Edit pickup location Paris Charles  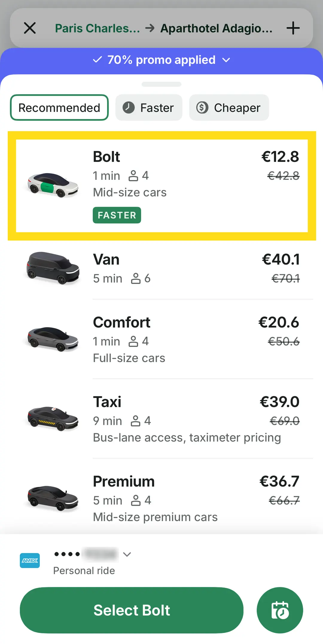[x=97, y=28]
